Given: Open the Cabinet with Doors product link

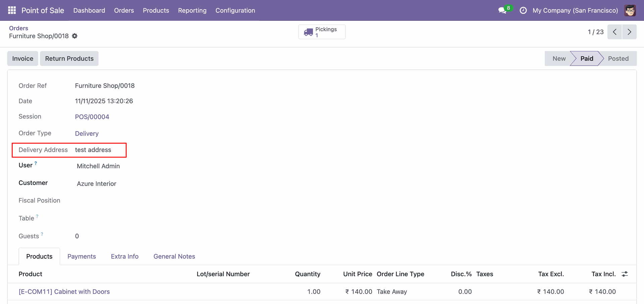Looking at the screenshot, I should click(x=64, y=292).
